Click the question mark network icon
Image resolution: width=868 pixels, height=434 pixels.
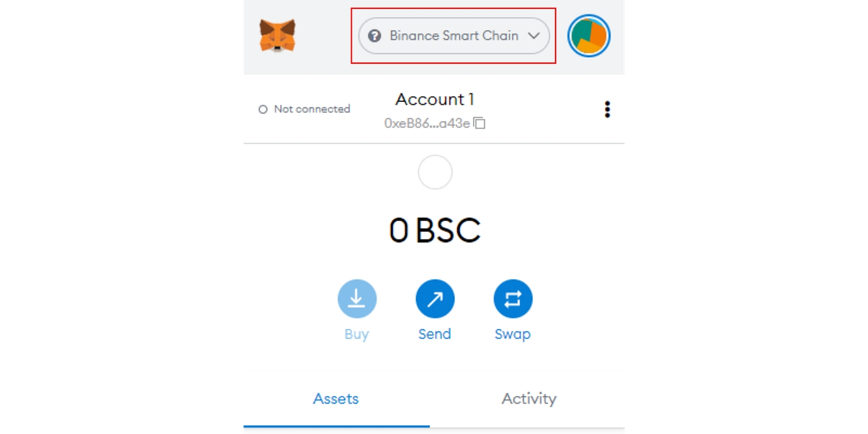click(x=374, y=36)
